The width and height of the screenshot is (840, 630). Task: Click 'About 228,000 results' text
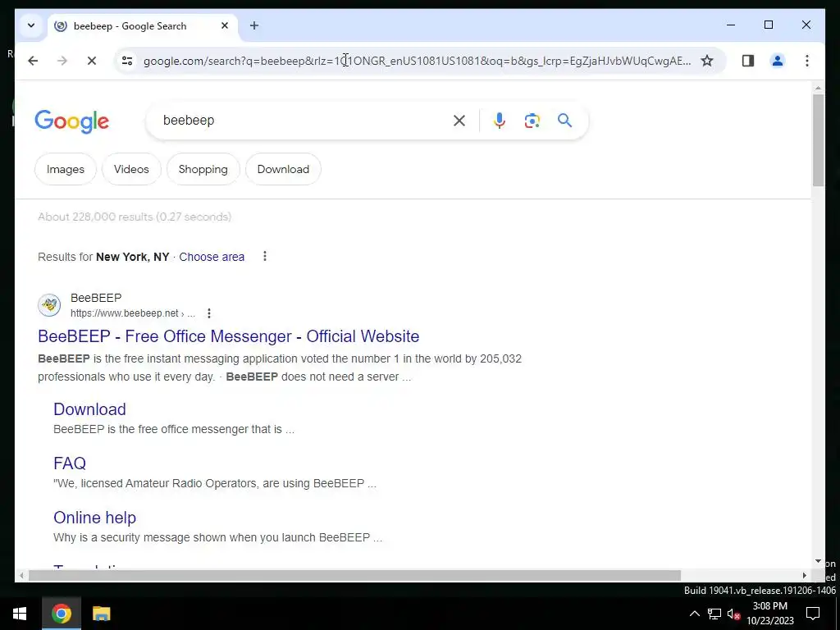tap(135, 217)
